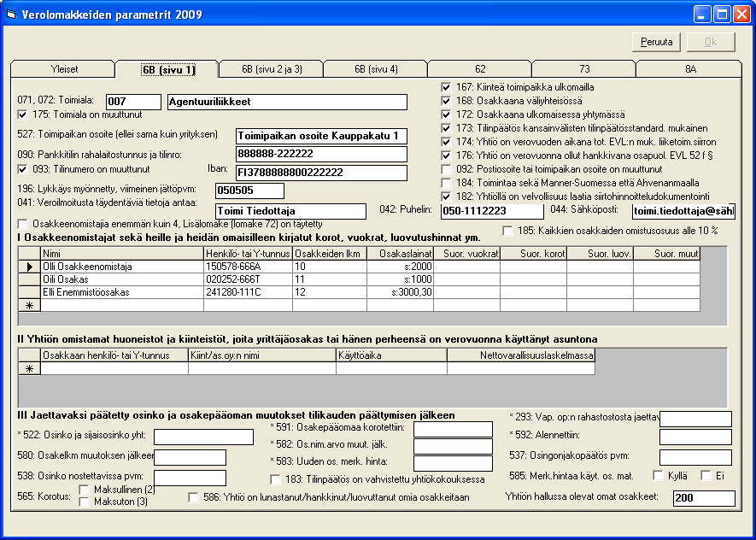The height and width of the screenshot is (540, 756).
Task: Switch to the Yleiset tab
Action: (64, 69)
